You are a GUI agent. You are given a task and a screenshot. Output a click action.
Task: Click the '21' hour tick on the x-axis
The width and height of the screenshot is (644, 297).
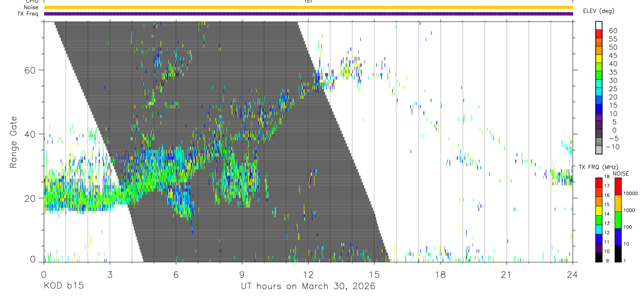pos(507,274)
